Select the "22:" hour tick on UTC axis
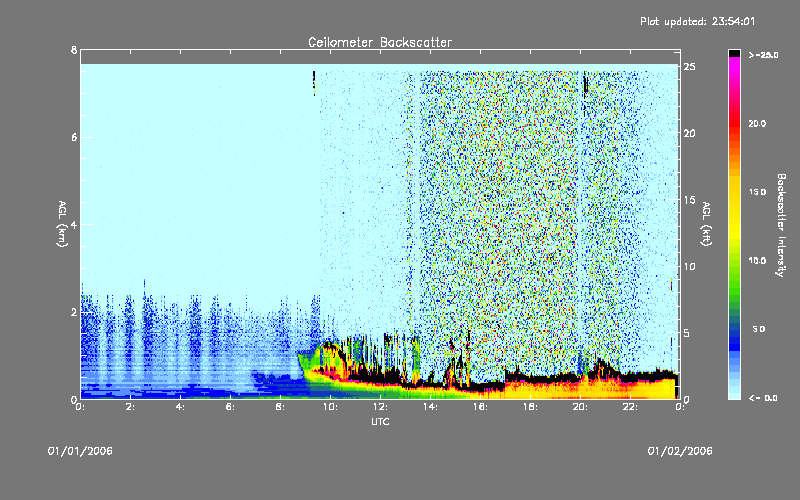This screenshot has width=800, height=500. 630,407
